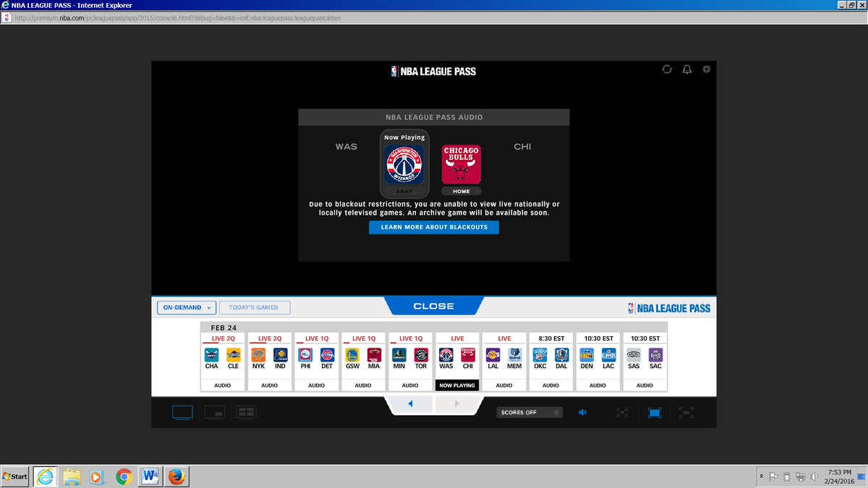Screen dimensions: 868x488
Task: Select the Chicago Bulls home audio feed
Action: pos(461,165)
